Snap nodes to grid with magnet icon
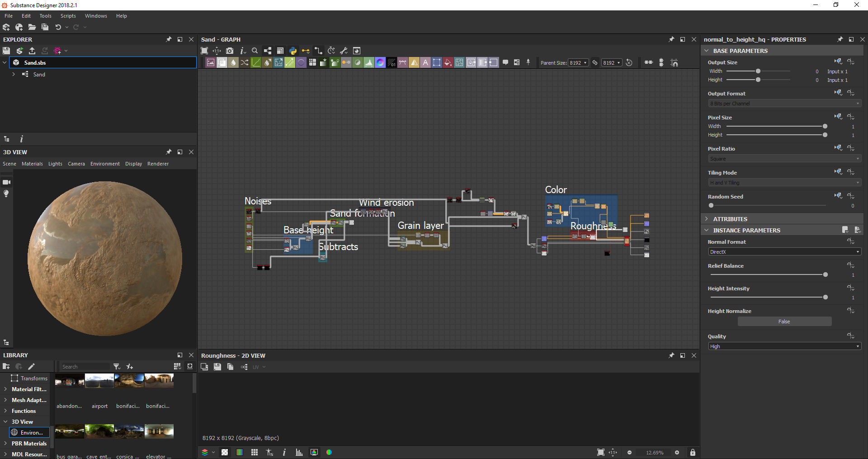The width and height of the screenshot is (868, 459). point(675,62)
